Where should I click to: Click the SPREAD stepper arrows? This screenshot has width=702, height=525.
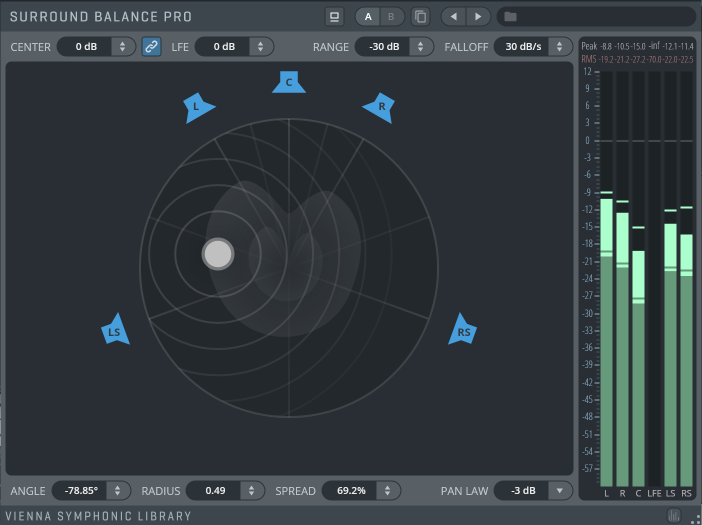(x=388, y=491)
